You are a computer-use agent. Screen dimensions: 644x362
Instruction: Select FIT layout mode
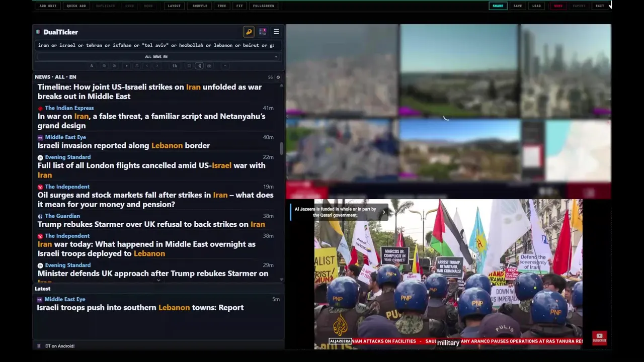(x=239, y=6)
